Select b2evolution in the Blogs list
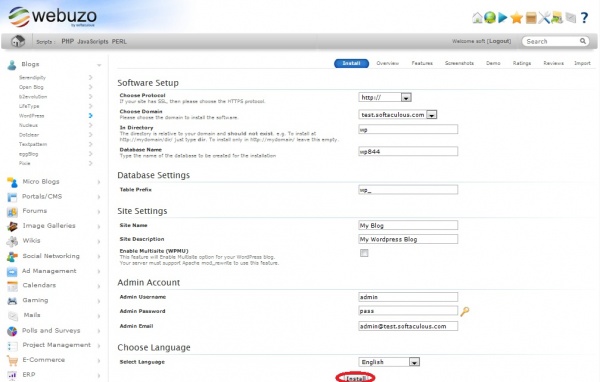 (33, 96)
